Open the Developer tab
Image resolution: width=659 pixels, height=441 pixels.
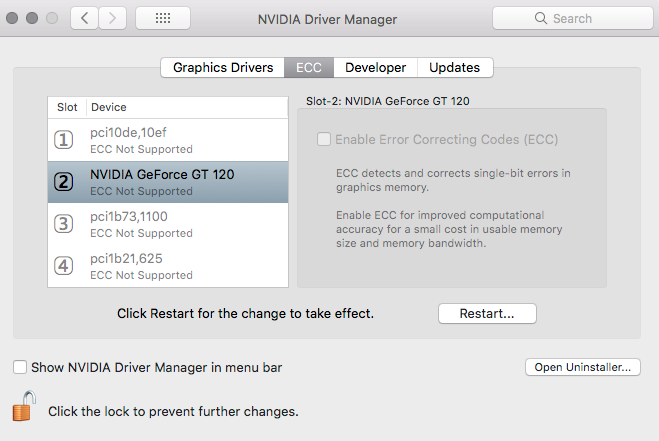(376, 67)
